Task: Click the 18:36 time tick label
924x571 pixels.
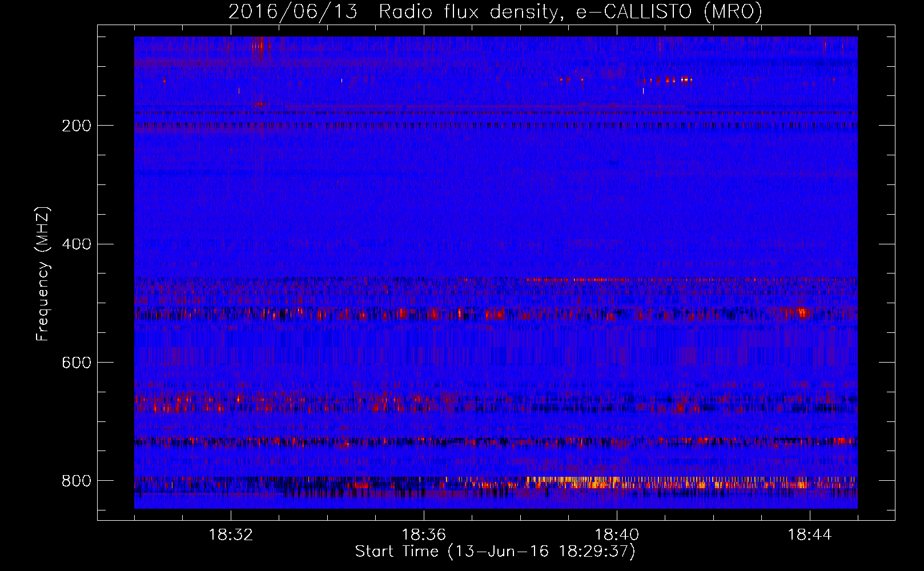Action: point(424,535)
